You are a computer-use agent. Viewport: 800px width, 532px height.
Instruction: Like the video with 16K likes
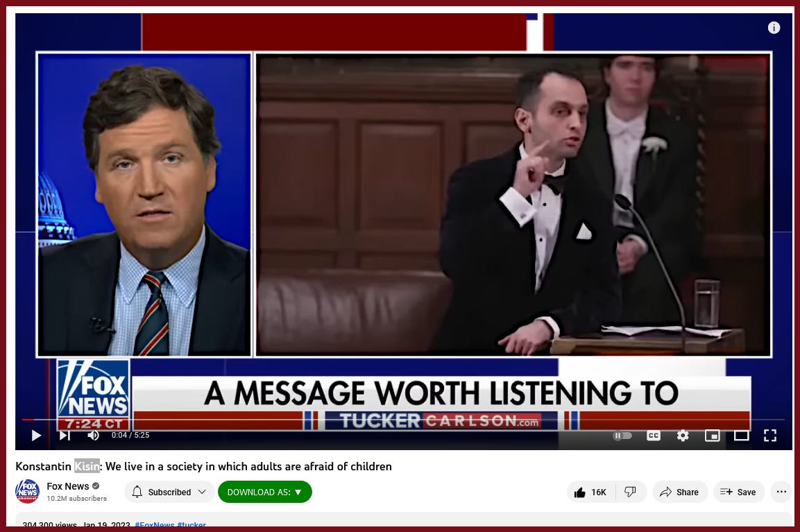click(x=591, y=492)
